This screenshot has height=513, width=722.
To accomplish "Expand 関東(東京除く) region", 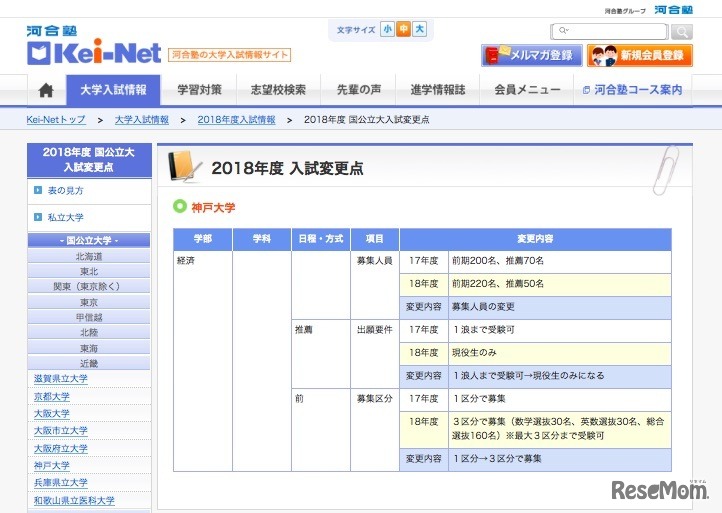I will [x=89, y=286].
